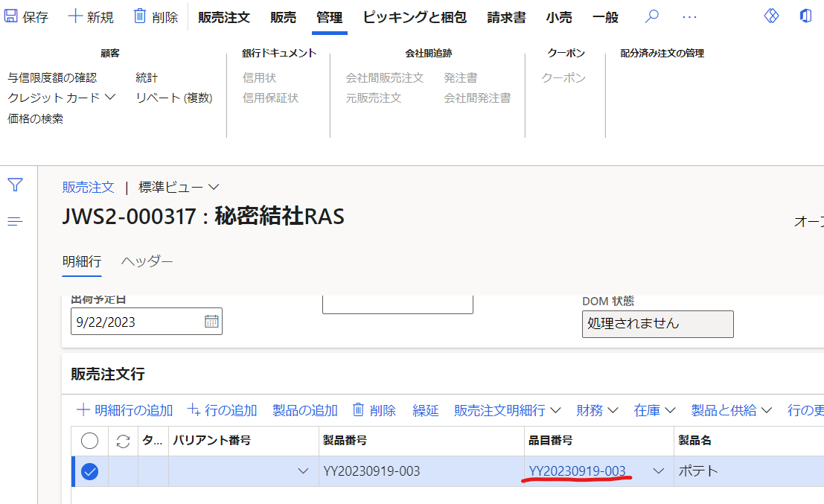Expand the 標準ビュー view selector
The height and width of the screenshot is (504, 824).
179,187
